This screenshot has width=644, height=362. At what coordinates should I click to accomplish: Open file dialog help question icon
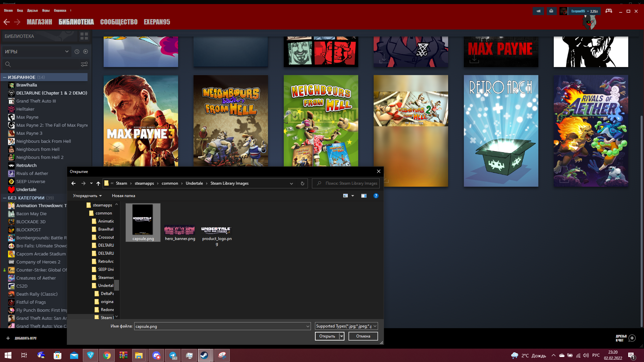pos(376,196)
